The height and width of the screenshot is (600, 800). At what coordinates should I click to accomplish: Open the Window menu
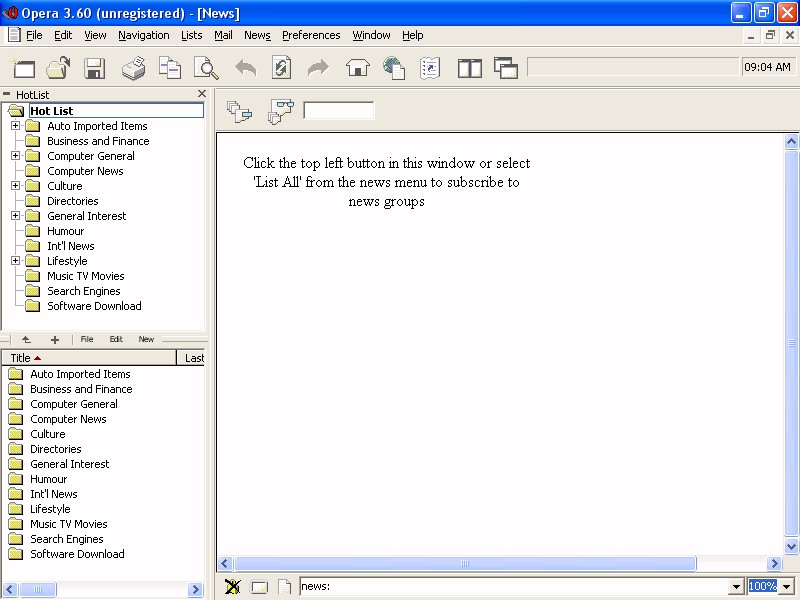pos(371,35)
